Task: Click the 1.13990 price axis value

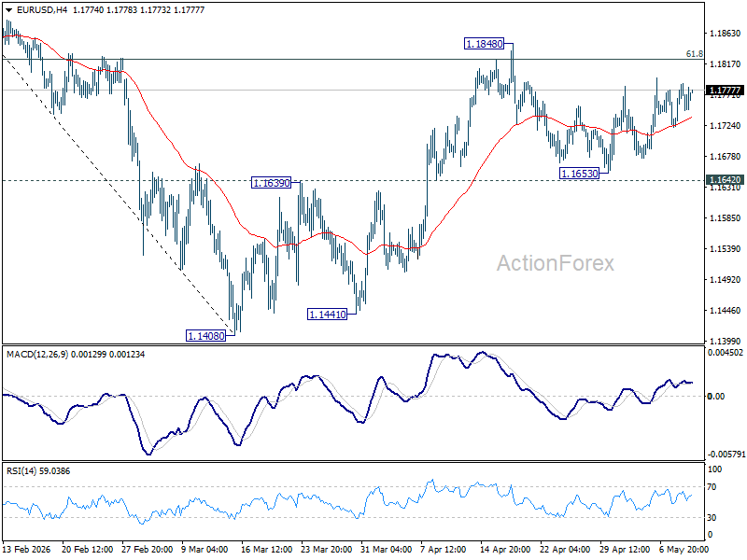Action: pyautogui.click(x=726, y=341)
